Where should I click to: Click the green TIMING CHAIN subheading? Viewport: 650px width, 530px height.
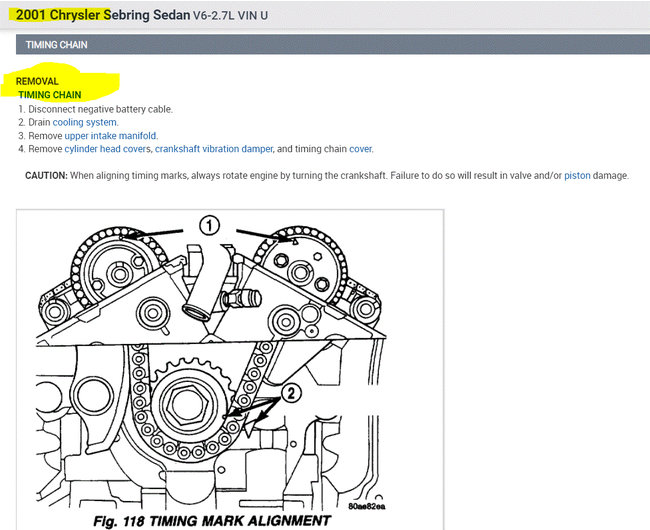click(50, 95)
